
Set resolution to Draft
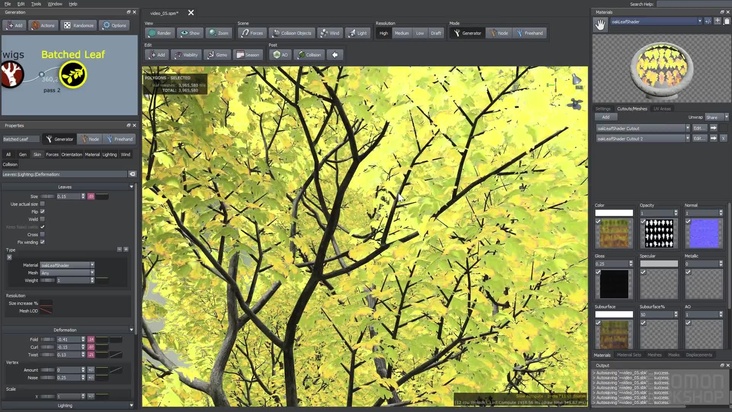click(436, 33)
